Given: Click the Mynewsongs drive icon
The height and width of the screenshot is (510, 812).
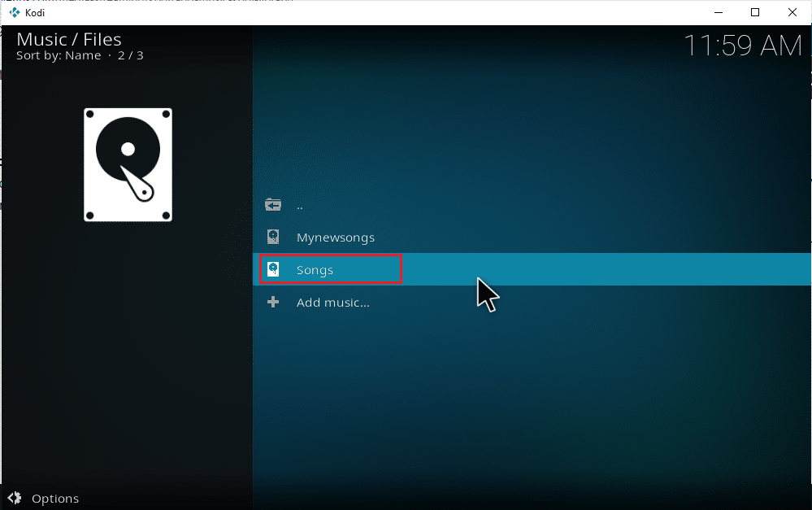Looking at the screenshot, I should click(x=273, y=237).
